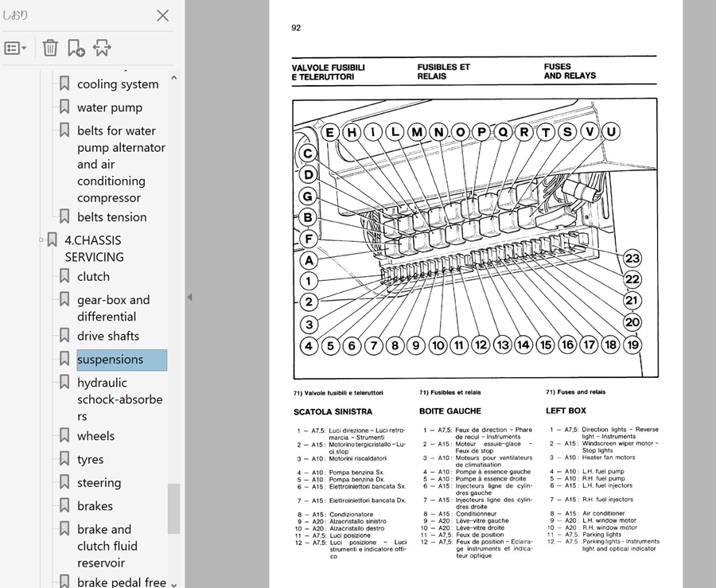This screenshot has height=588, width=716.
Task: Find the current bookmark icon
Action: (102, 48)
